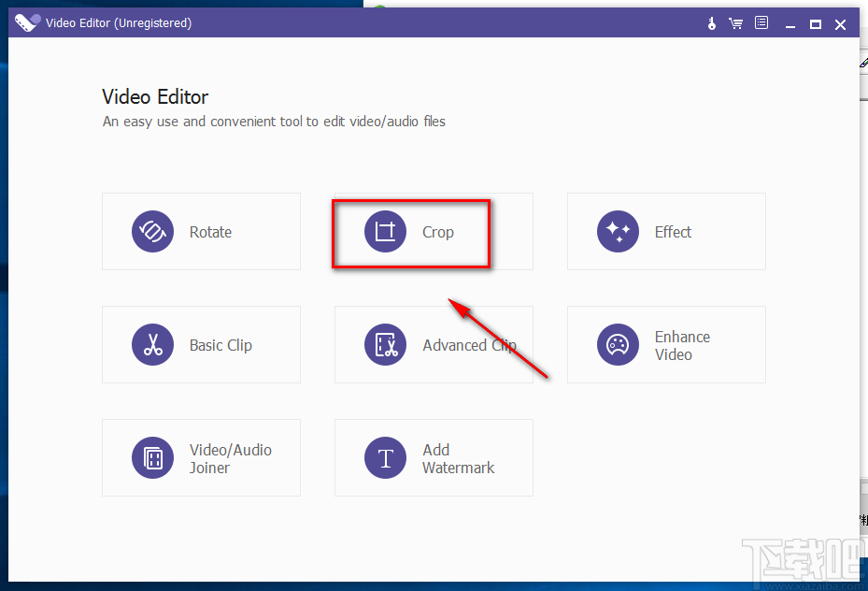
Task: Choose the Enhance Video palette icon
Action: [618, 345]
